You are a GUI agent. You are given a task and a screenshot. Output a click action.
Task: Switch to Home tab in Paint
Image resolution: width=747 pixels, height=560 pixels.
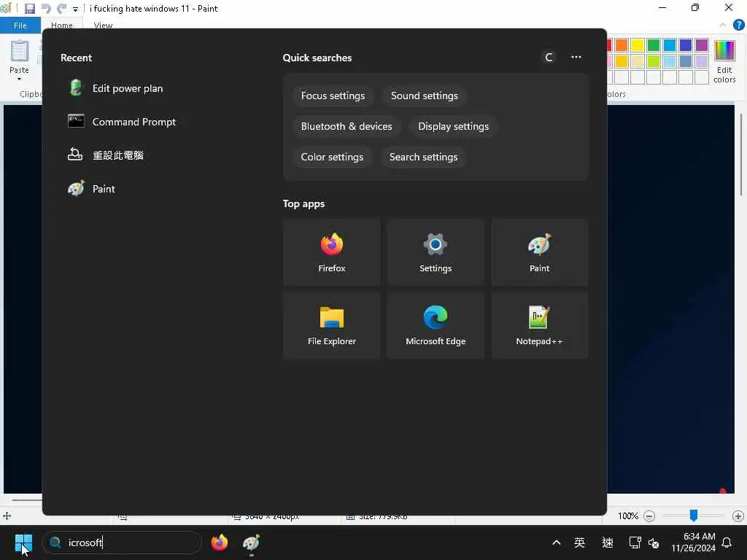click(x=62, y=26)
